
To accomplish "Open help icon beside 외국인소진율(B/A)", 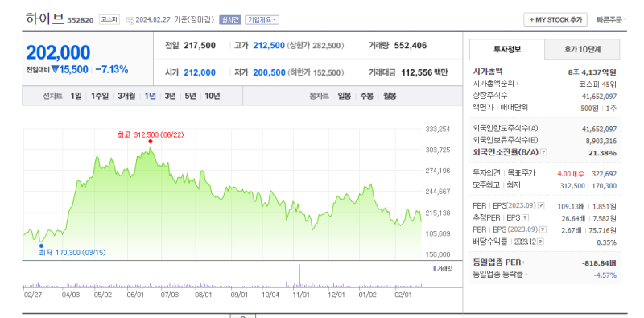I will (x=543, y=152).
